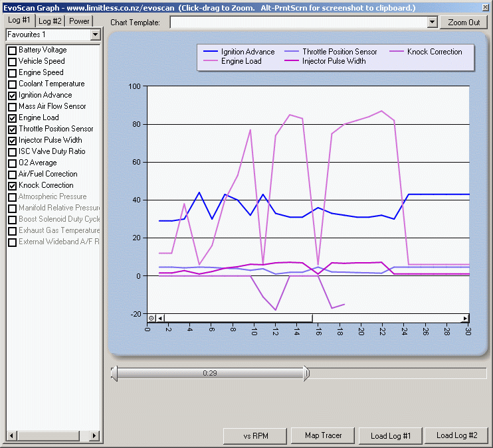Tick the Air/Fuel Correction checkbox
Screen dimensions: 493x448
click(12, 175)
